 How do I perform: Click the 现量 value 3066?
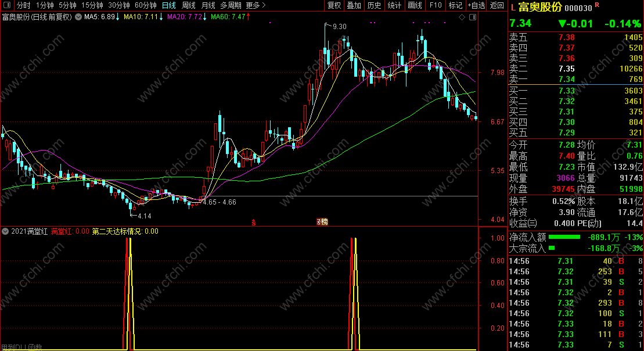point(565,178)
